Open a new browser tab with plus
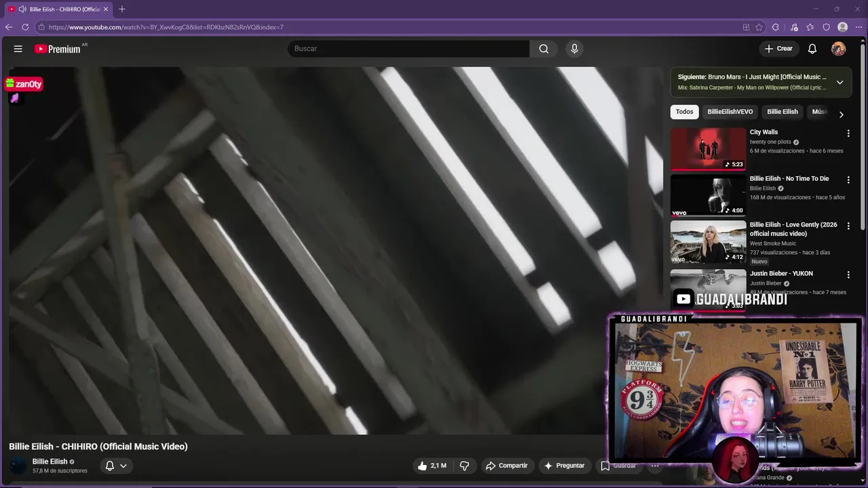This screenshot has width=868, height=488. coord(122,9)
